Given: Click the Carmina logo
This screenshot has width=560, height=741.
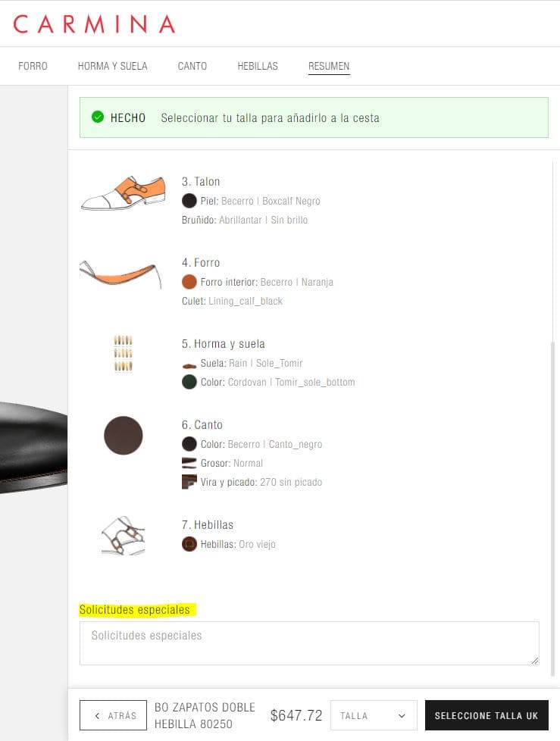Looking at the screenshot, I should tap(94, 23).
